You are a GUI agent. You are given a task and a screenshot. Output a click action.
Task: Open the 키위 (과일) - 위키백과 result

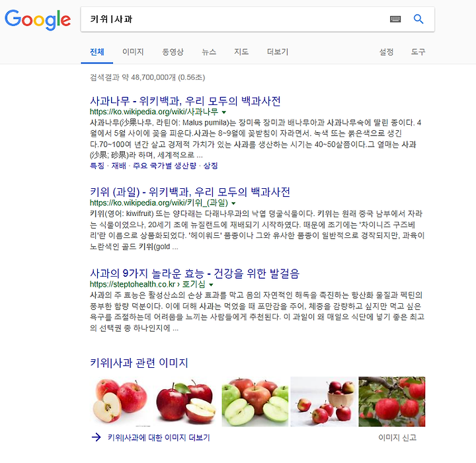tap(190, 192)
